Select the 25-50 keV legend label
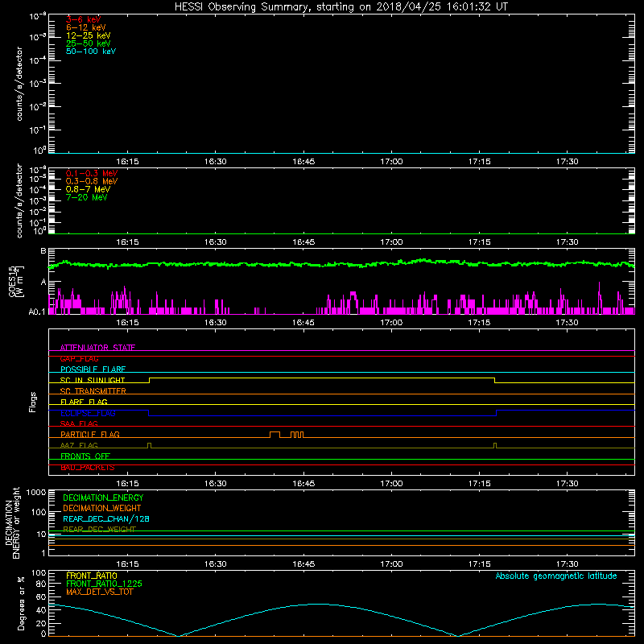Viewport: 644px width, 644px height. tap(89, 43)
